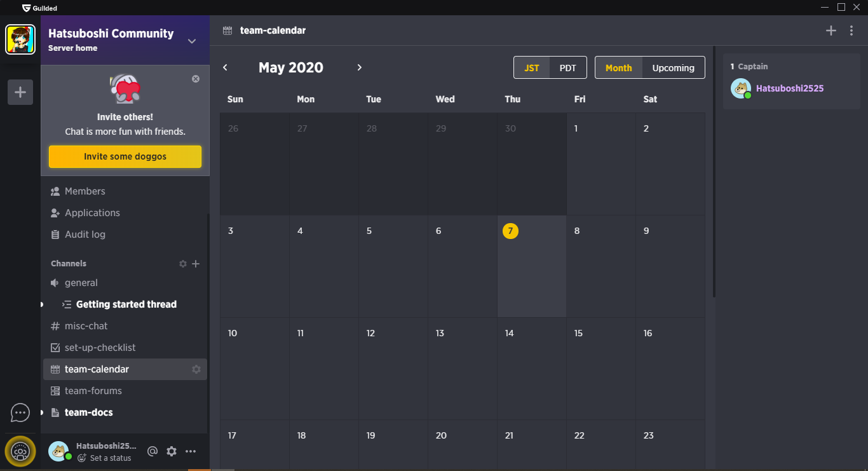
Task: Switch timezone to JST
Action: point(532,68)
